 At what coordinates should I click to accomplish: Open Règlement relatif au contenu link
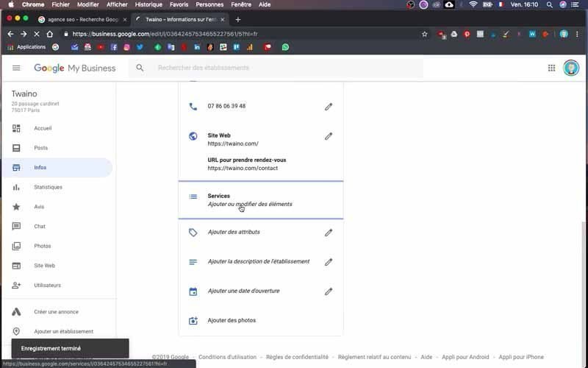pyautogui.click(x=374, y=357)
